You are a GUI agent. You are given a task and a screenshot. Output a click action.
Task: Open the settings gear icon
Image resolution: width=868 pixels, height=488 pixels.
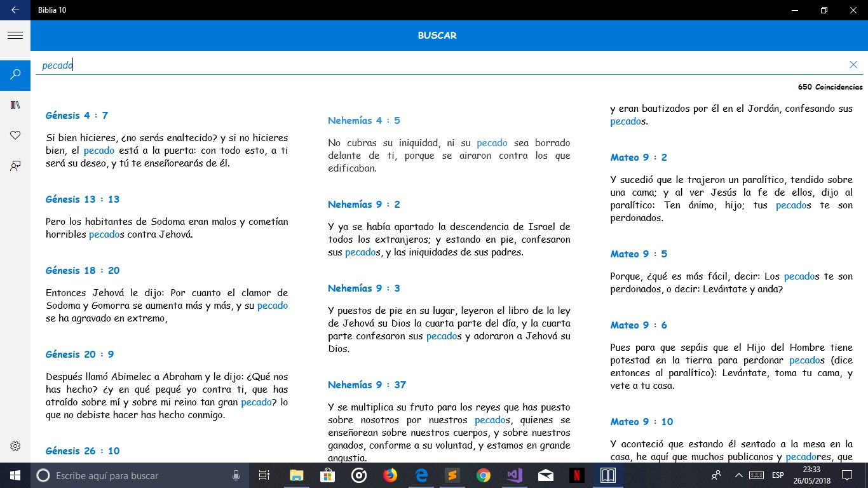pos(15,446)
